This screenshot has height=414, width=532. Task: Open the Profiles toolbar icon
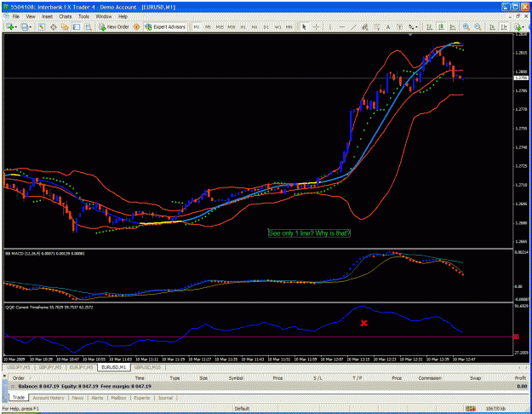click(25, 26)
